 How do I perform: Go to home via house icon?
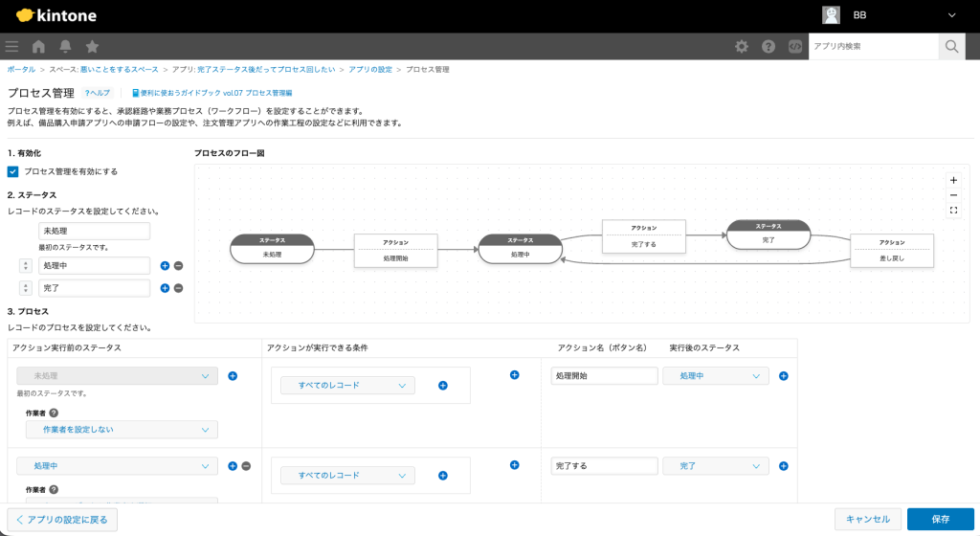click(38, 46)
